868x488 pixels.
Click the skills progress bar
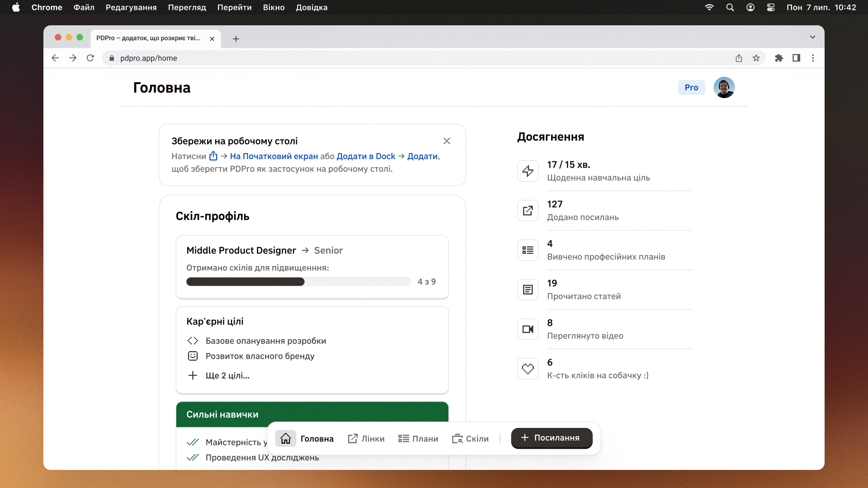[298, 282]
